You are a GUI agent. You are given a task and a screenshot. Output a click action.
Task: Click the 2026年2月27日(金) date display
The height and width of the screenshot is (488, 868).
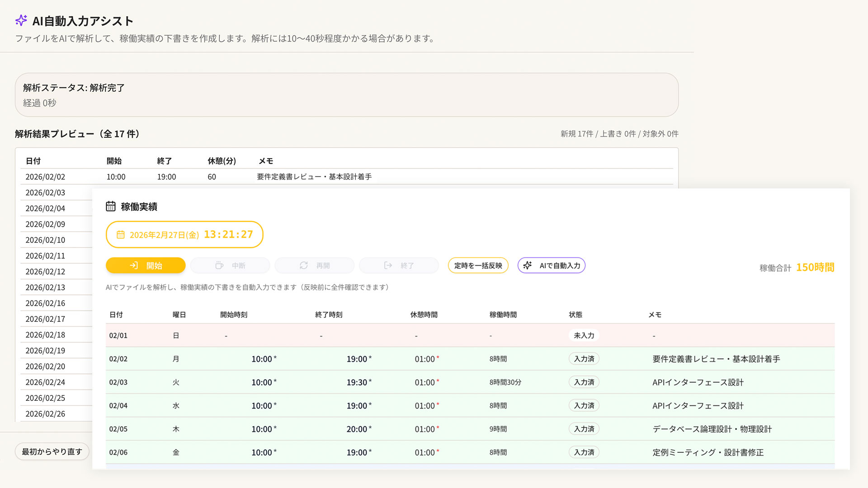coord(164,235)
